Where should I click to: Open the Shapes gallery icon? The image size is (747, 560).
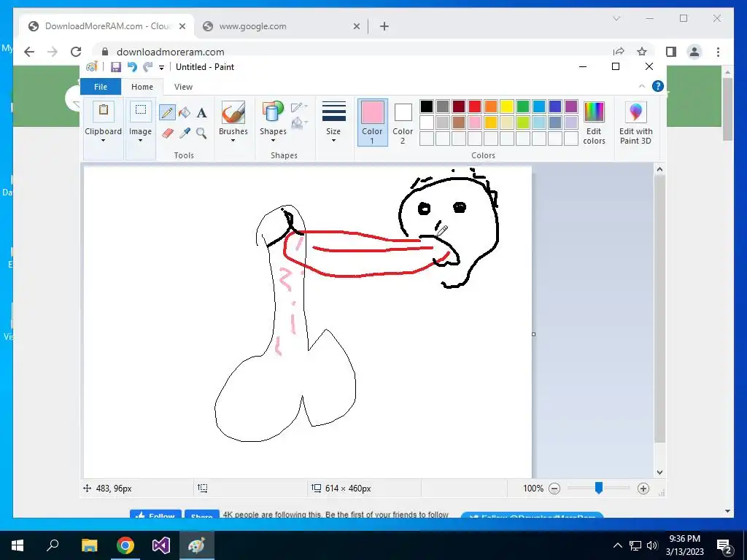click(x=273, y=113)
